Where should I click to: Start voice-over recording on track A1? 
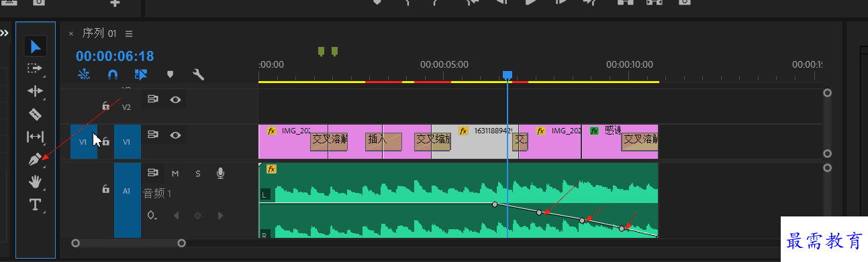pos(220,174)
